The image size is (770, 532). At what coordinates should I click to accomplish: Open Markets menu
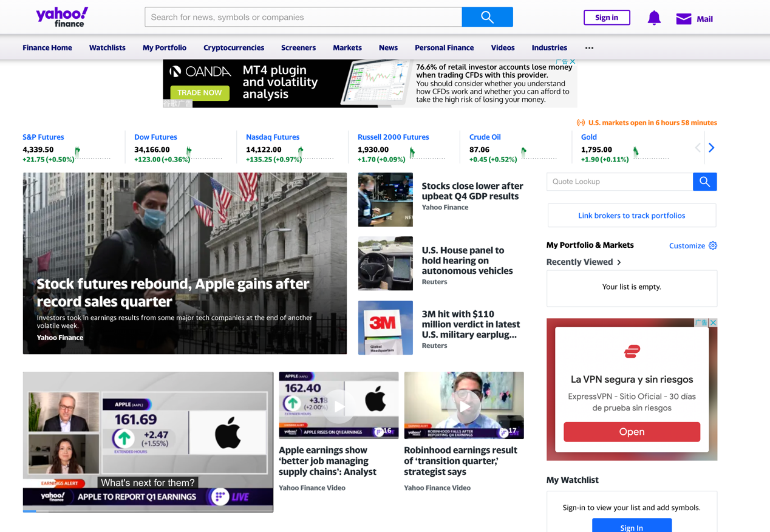[347, 47]
